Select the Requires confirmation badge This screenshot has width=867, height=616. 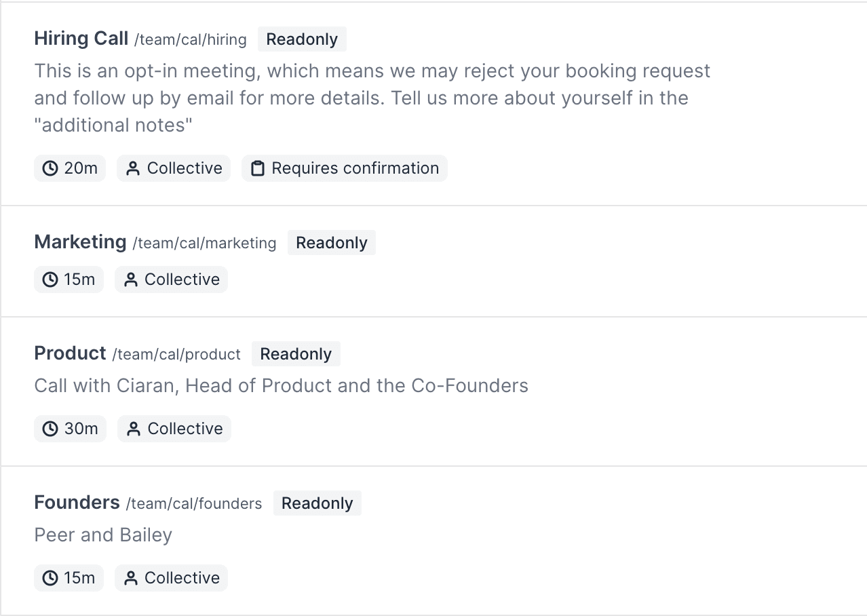pos(345,168)
